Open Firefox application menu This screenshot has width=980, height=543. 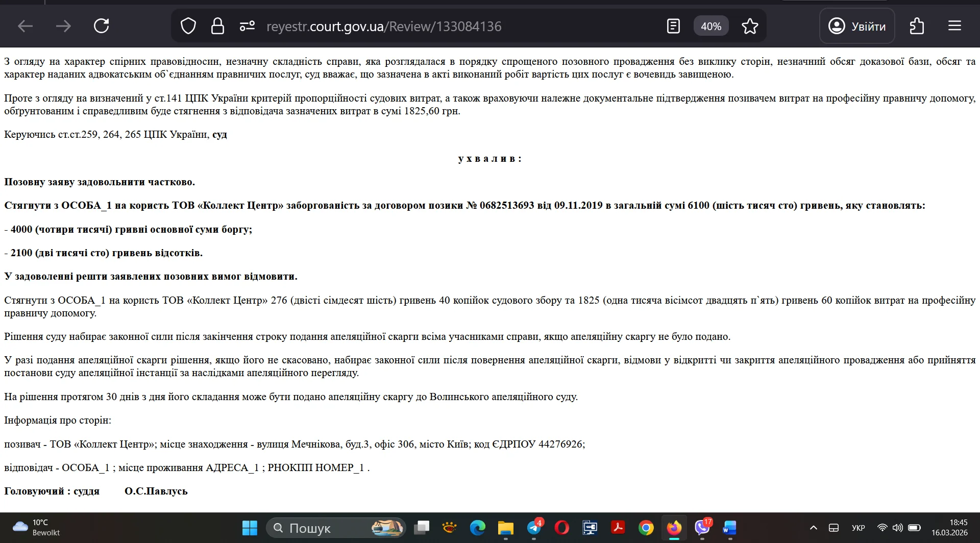tap(954, 26)
